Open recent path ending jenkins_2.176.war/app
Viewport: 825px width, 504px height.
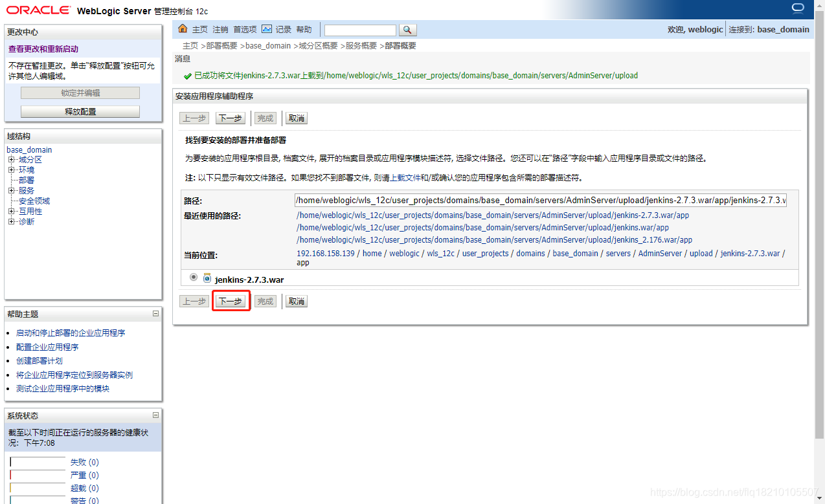(x=494, y=240)
